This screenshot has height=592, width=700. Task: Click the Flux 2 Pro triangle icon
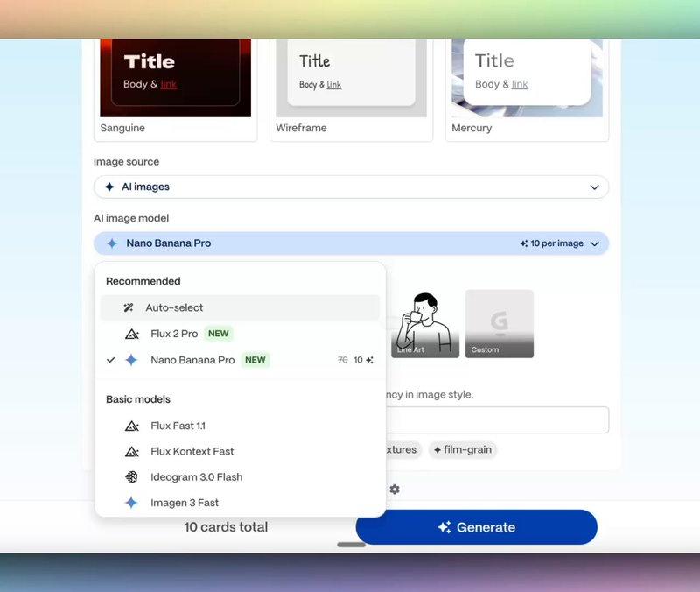132,334
